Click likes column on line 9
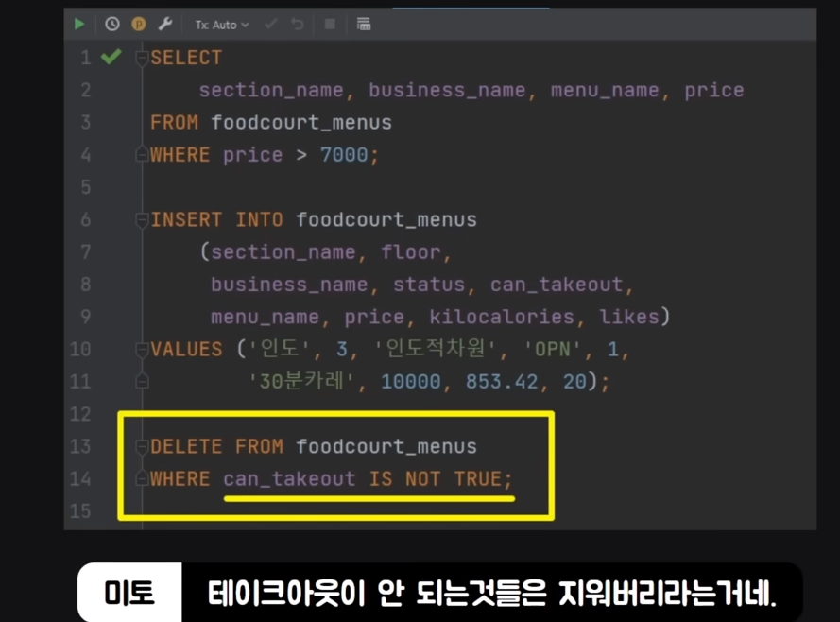Image resolution: width=840 pixels, height=622 pixels. tap(629, 317)
